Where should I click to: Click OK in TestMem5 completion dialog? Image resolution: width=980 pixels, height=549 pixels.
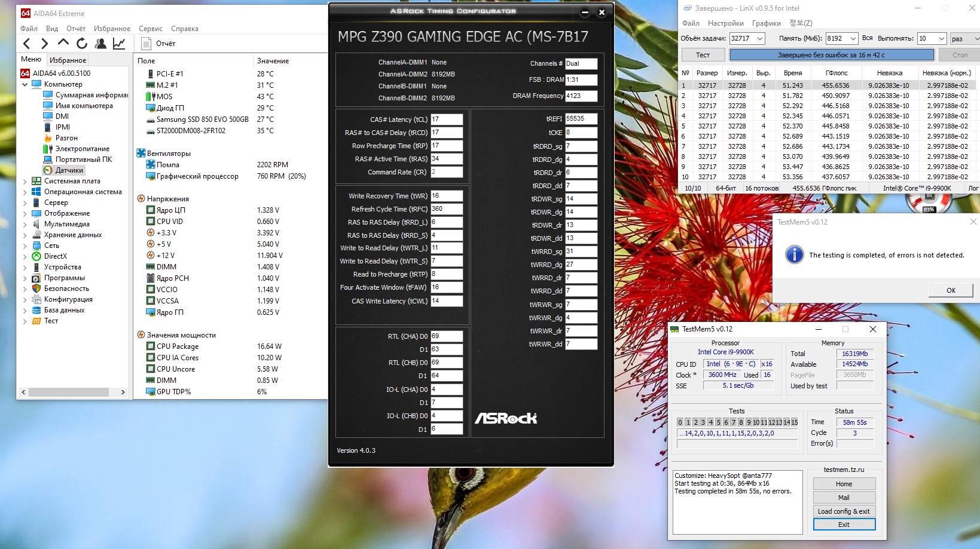point(951,290)
